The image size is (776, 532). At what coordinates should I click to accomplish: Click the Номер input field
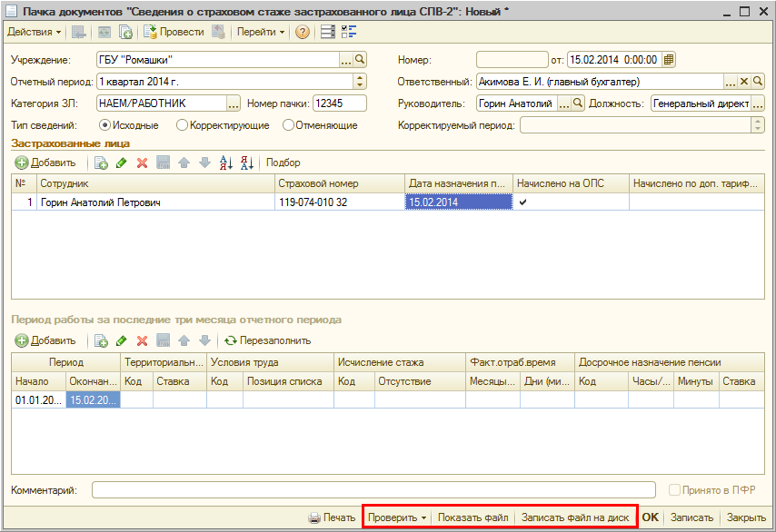[512, 60]
